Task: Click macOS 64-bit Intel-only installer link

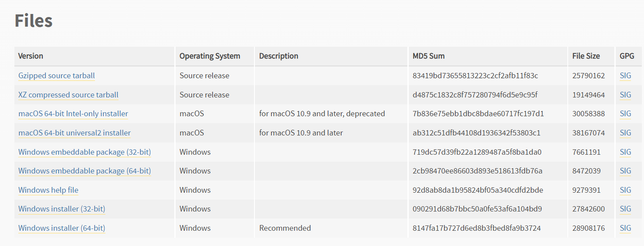Action: click(73, 114)
